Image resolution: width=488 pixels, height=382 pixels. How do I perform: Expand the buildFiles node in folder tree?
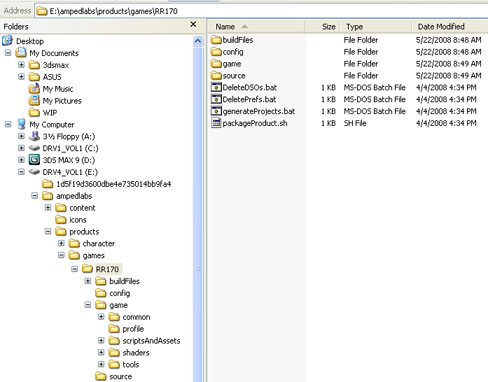88,281
